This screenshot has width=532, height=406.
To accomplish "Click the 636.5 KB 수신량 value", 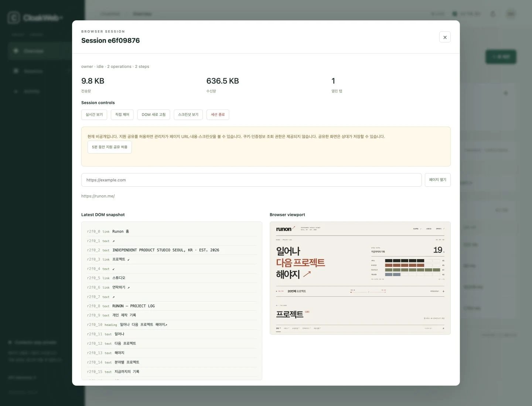I will pyautogui.click(x=223, y=81).
